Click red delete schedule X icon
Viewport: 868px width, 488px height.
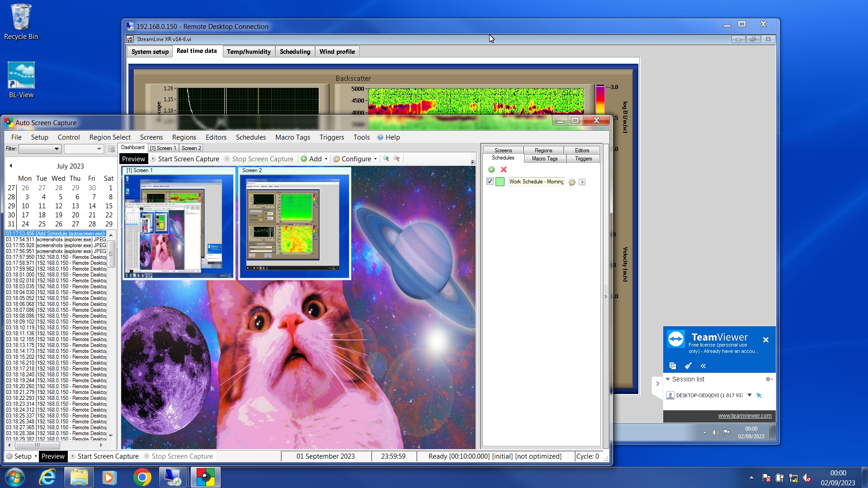tap(504, 169)
